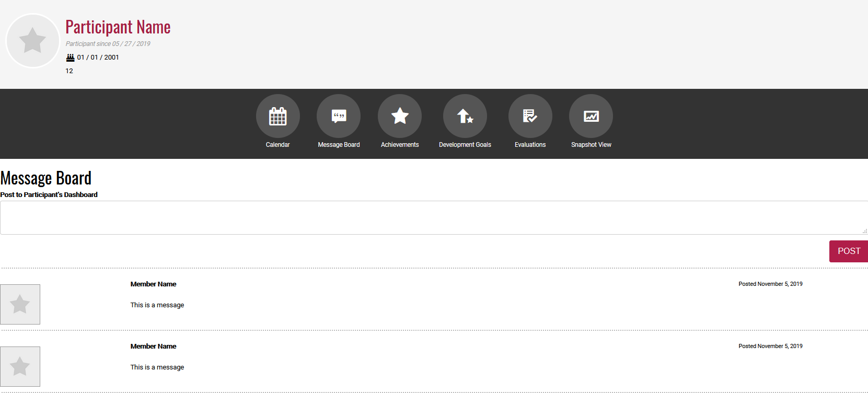Click the Snapshot View menu label
868x393 pixels.
591,145
